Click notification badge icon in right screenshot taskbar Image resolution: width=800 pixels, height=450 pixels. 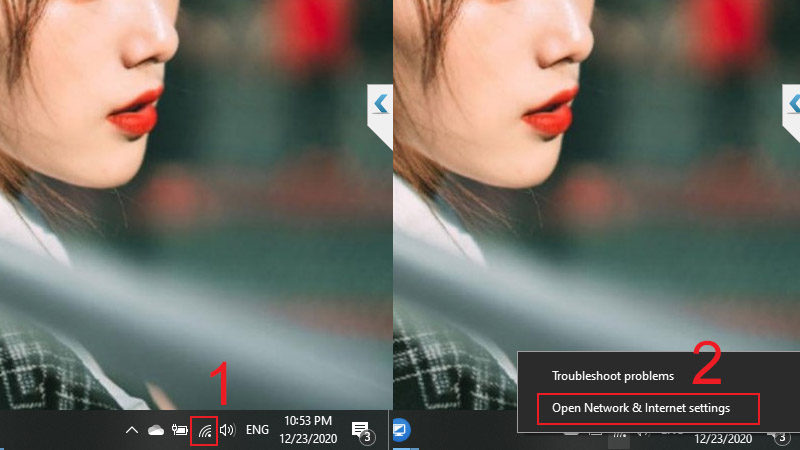click(781, 437)
